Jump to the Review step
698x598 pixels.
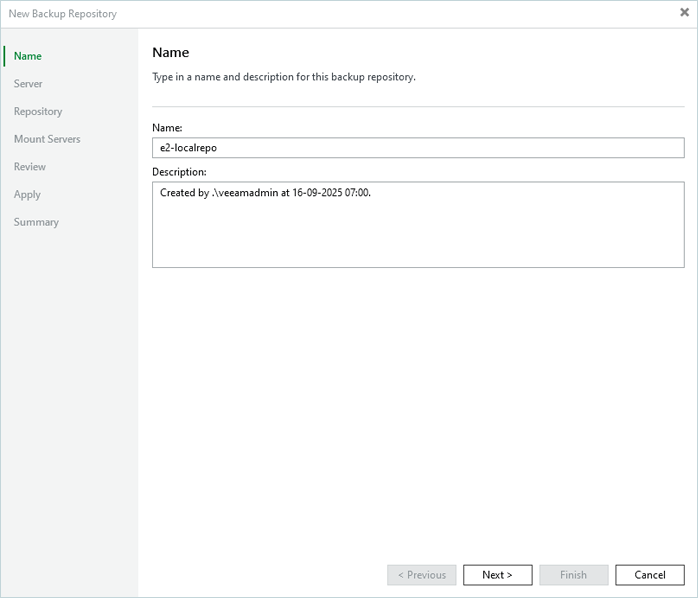click(30, 167)
